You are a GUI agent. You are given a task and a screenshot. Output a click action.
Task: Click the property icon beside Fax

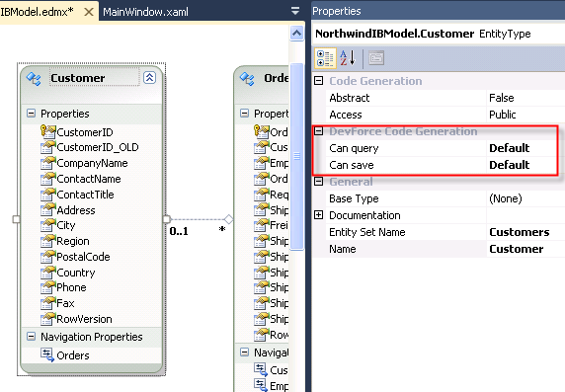tap(48, 303)
